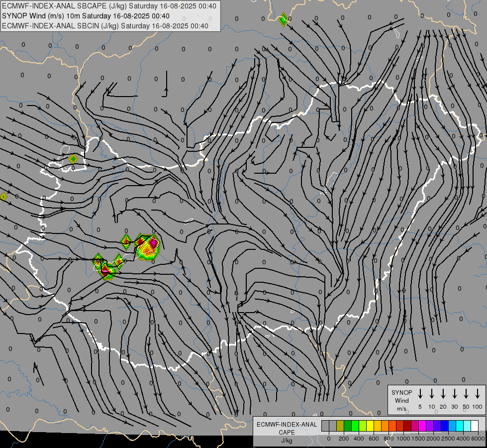
Task: Click the CAPE scale label 1500
Action: (418, 439)
